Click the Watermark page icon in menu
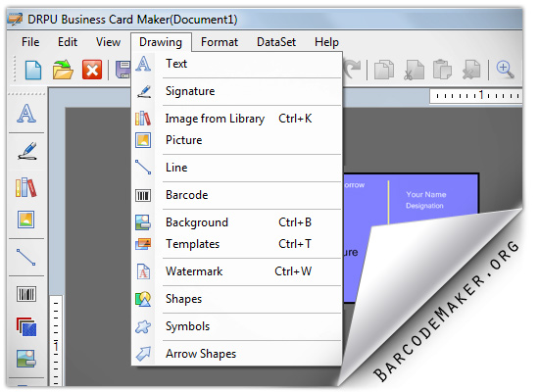 (x=143, y=271)
